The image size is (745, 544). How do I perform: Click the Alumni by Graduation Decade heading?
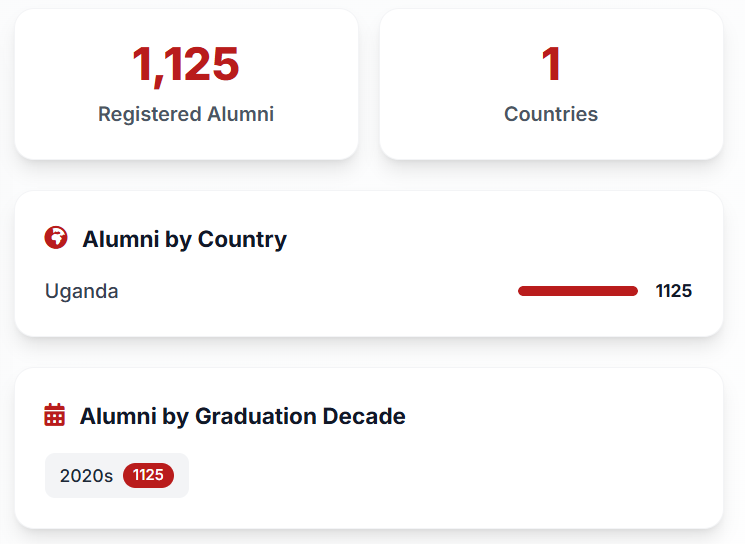[242, 416]
